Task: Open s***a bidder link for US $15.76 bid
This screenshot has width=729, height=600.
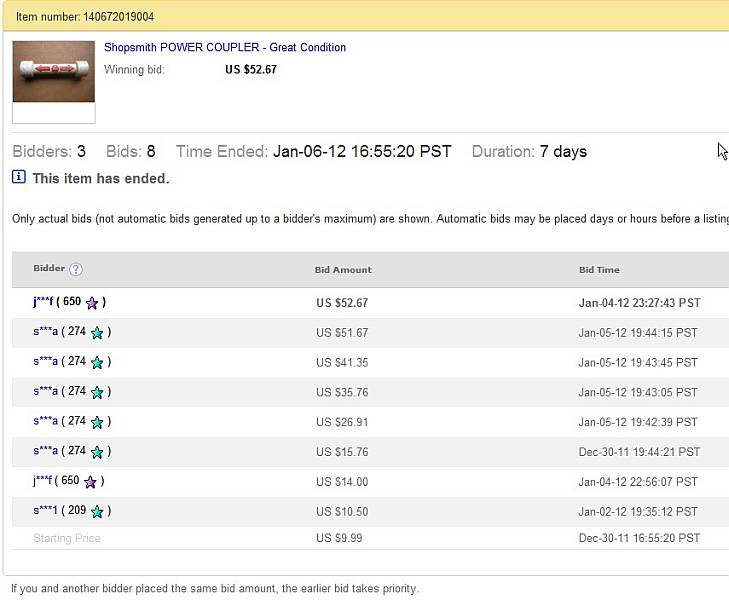Action: (46, 451)
